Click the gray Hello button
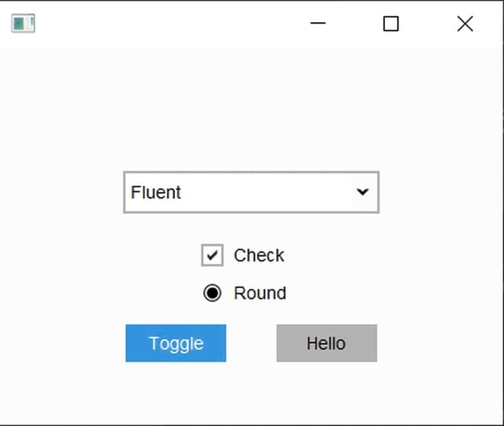Screen dimensions: 504x426 point(327,343)
